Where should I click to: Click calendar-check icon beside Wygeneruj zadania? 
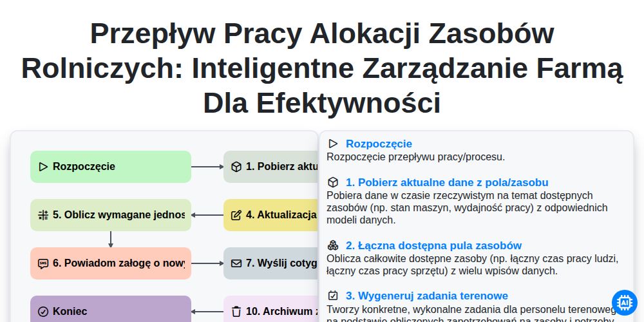(333, 296)
